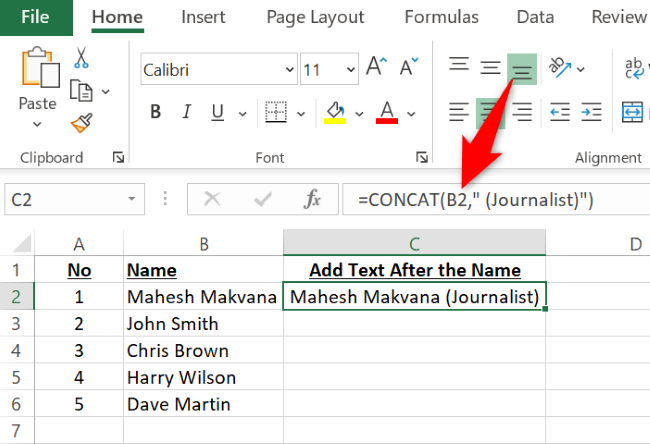Select column B header

click(x=204, y=244)
